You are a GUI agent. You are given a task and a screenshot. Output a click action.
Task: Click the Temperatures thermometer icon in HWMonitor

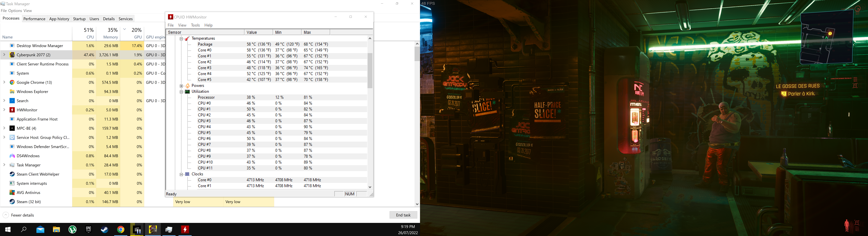187,38
